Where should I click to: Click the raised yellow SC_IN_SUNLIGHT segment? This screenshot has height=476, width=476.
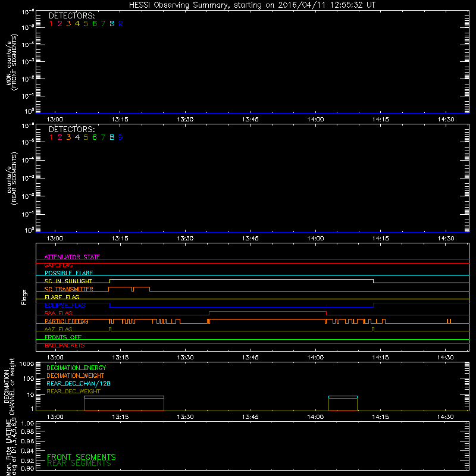click(x=242, y=279)
